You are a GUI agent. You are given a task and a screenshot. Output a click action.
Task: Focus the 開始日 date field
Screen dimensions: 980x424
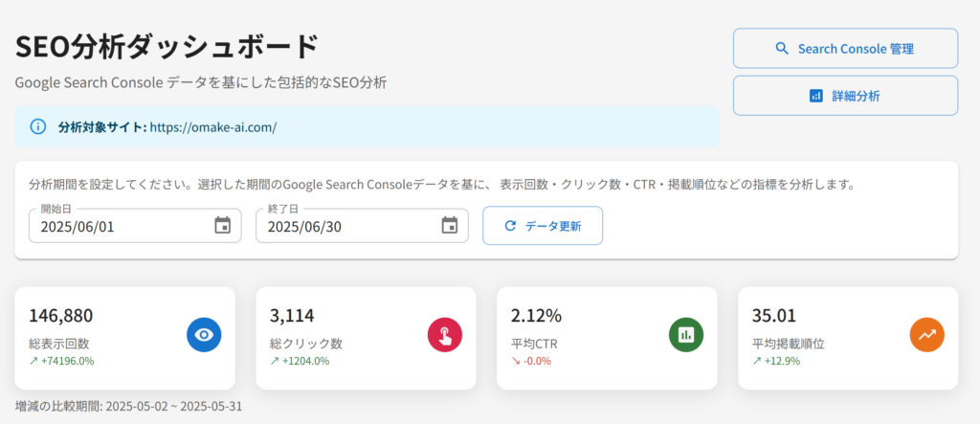135,226
